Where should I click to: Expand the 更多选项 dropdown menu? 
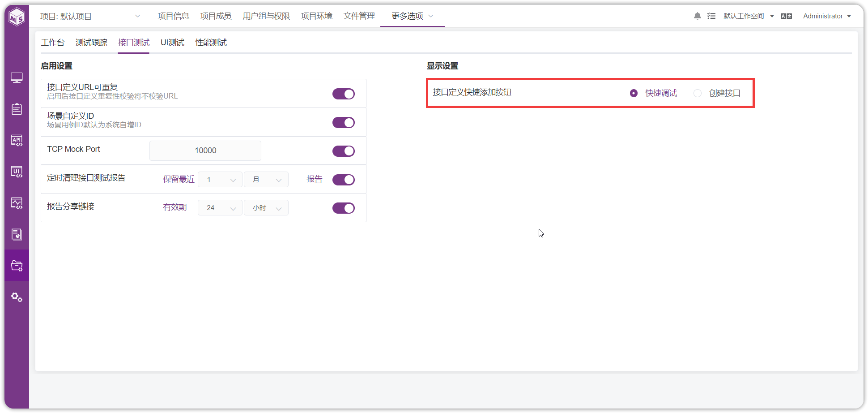tap(412, 16)
